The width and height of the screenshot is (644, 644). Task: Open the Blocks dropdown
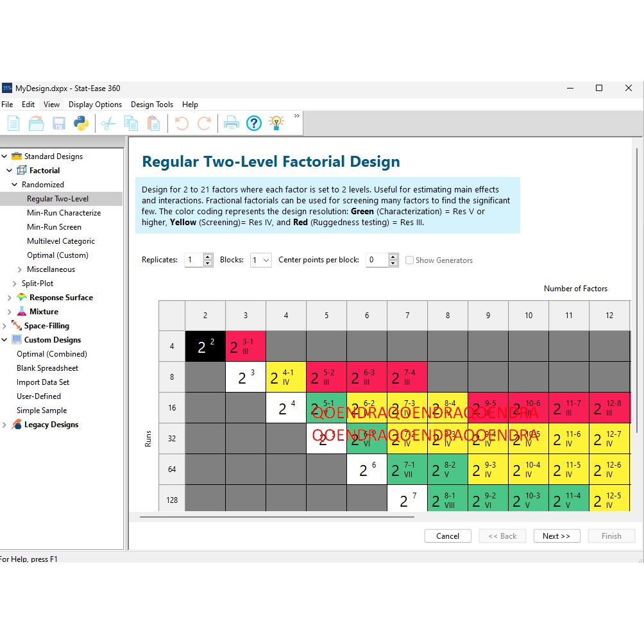point(261,260)
